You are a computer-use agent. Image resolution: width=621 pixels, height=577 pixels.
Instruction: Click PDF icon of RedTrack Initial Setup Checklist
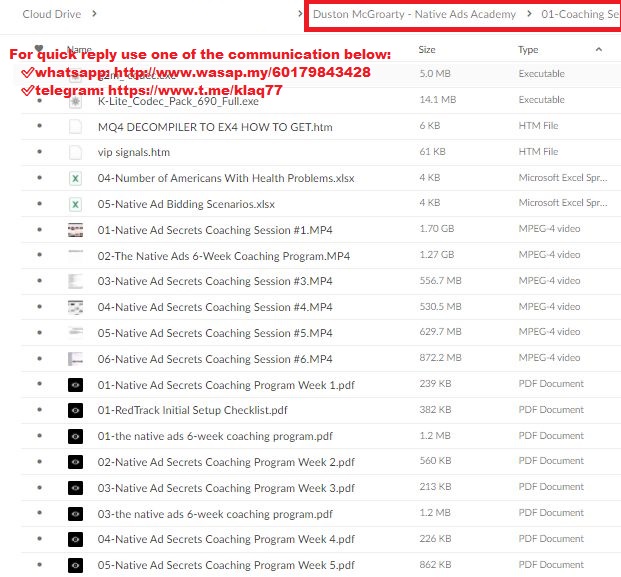point(75,410)
